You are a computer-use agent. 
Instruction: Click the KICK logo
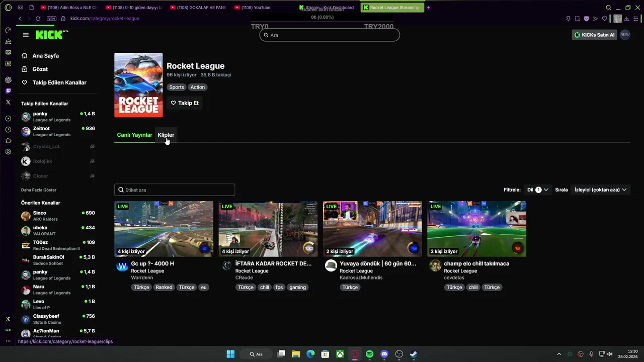pyautogui.click(x=51, y=35)
